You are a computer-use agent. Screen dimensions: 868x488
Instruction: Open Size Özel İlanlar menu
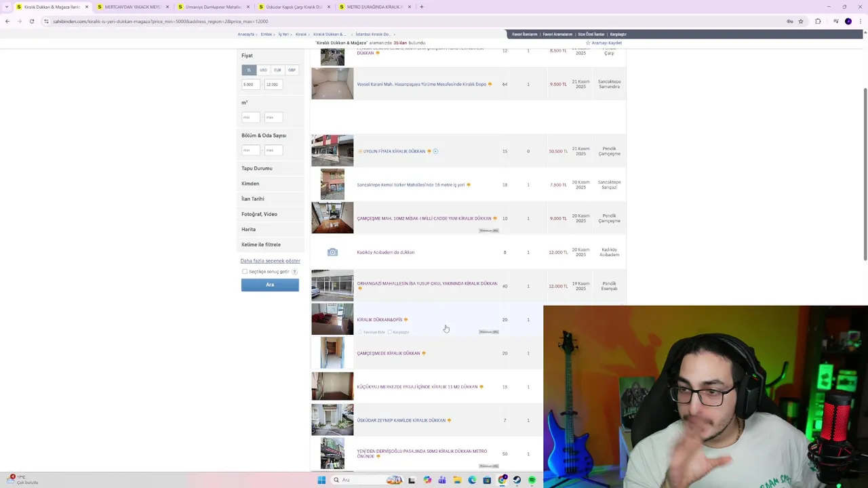pos(591,34)
